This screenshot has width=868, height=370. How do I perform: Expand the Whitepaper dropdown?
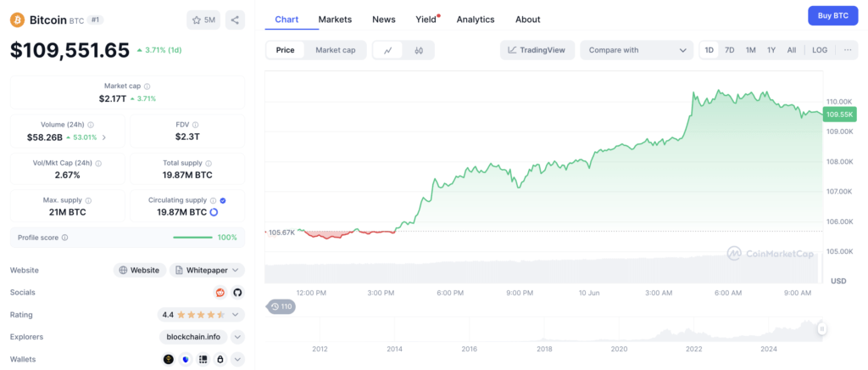point(207,271)
